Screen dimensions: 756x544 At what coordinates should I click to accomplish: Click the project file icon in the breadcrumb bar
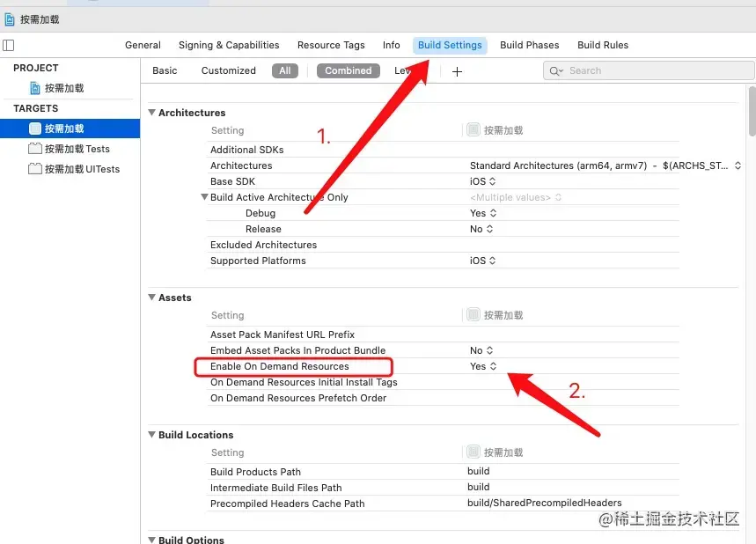9,19
